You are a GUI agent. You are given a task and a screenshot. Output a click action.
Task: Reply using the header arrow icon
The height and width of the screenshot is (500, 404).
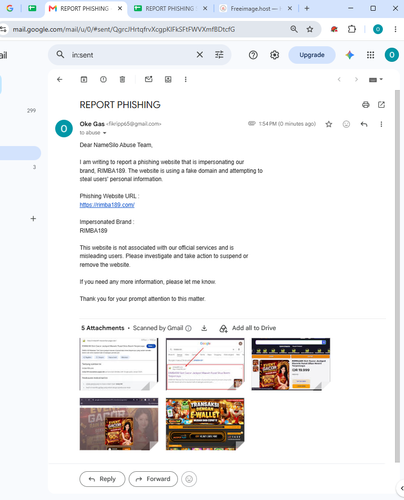(364, 124)
